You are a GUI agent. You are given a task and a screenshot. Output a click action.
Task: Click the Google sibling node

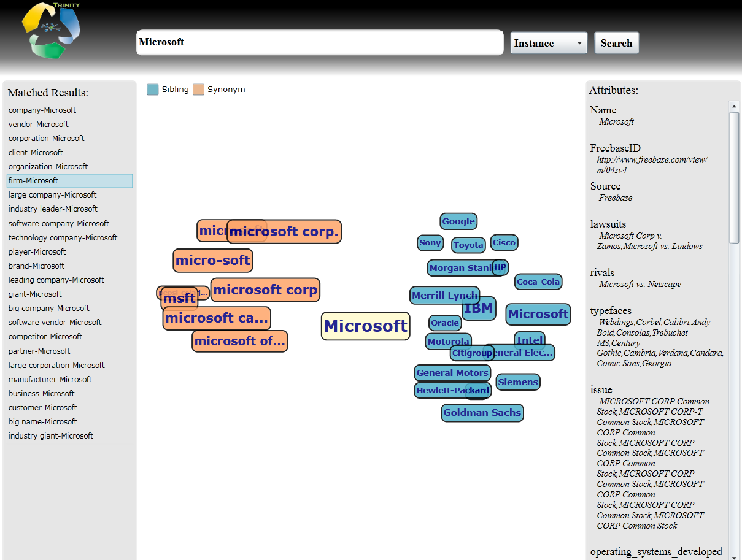click(458, 221)
